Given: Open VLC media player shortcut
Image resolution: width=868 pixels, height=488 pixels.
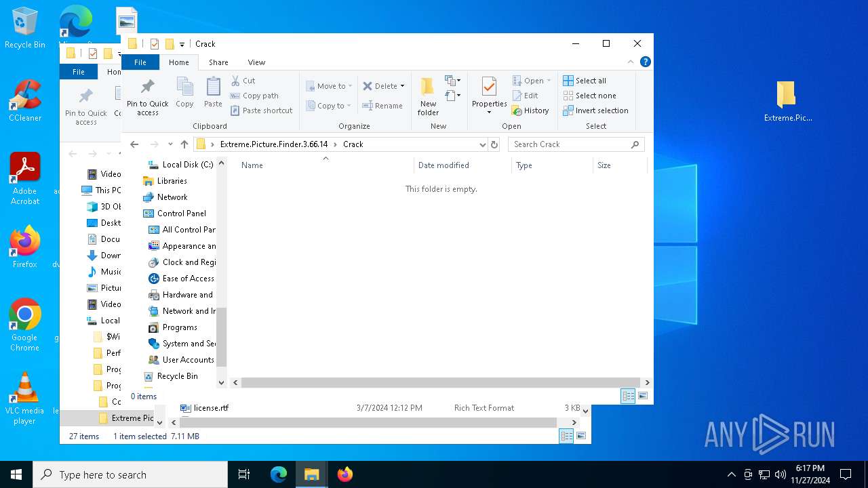Looking at the screenshot, I should (25, 399).
